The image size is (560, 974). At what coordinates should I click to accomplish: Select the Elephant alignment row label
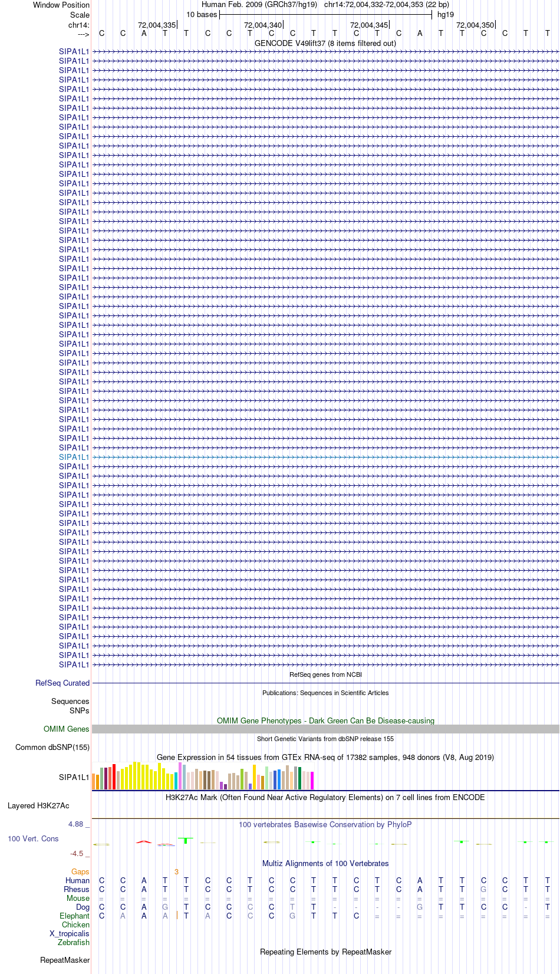pyautogui.click(x=74, y=916)
